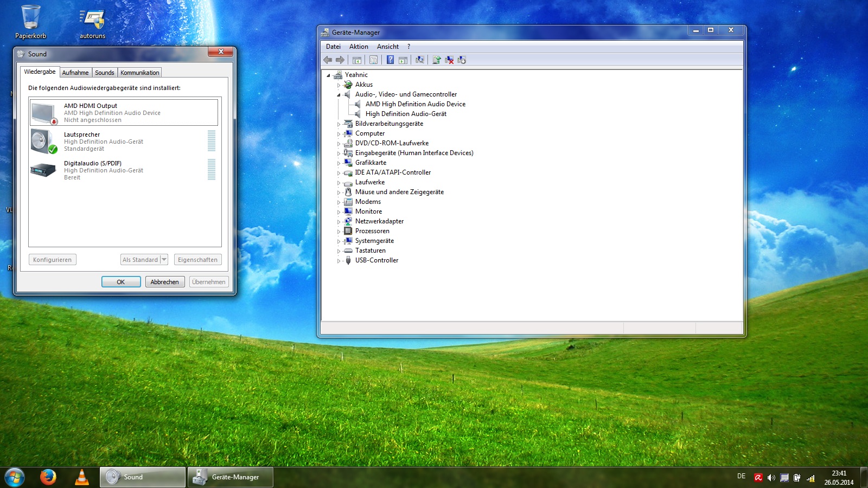Screen dimensions: 868x488
Task: Launch VLC media player from the taskbar
Action: click(82, 477)
